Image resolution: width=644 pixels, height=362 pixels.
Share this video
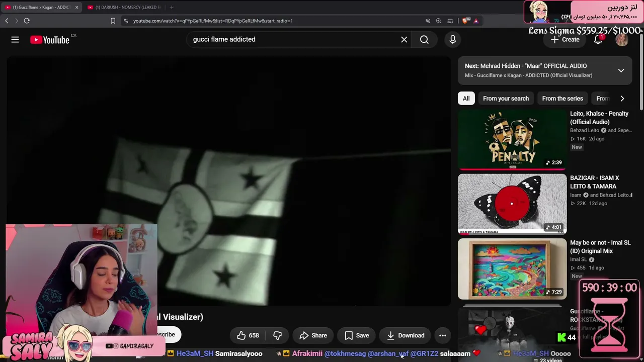pyautogui.click(x=313, y=335)
